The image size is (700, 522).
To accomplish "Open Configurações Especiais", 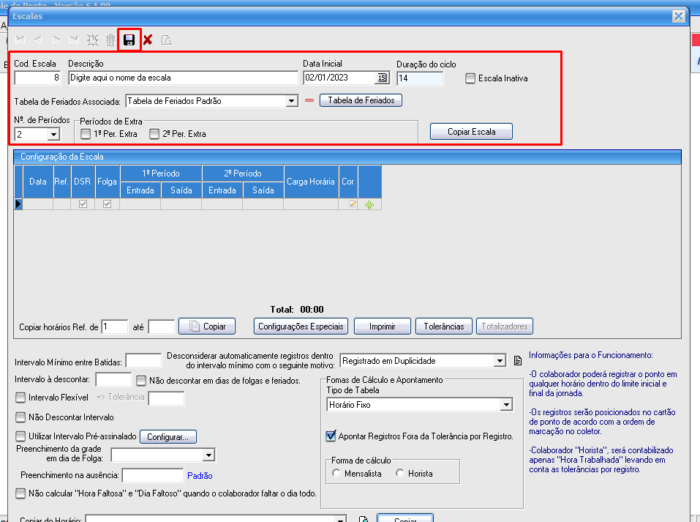I will click(x=299, y=326).
